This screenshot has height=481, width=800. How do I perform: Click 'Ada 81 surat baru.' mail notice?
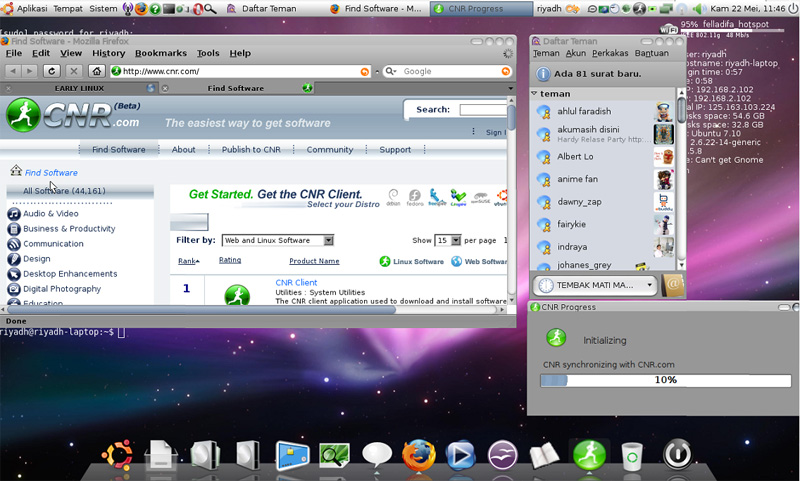(597, 74)
